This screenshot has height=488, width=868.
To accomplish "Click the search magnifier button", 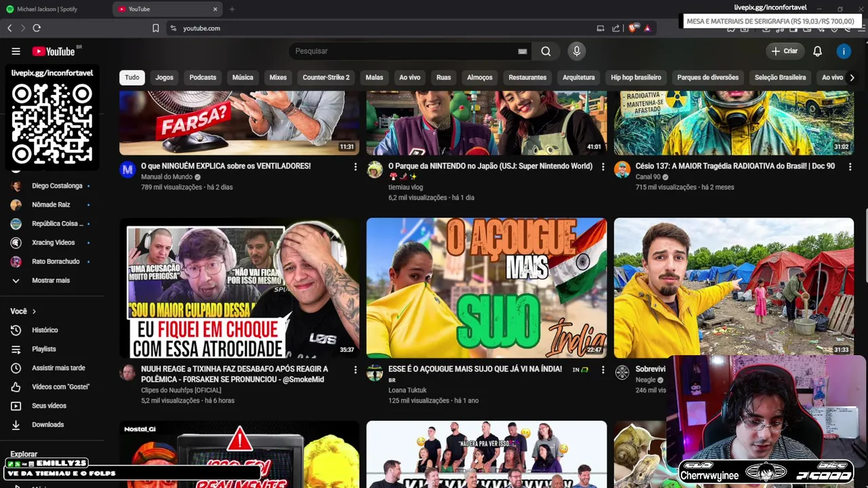I will pos(546,51).
